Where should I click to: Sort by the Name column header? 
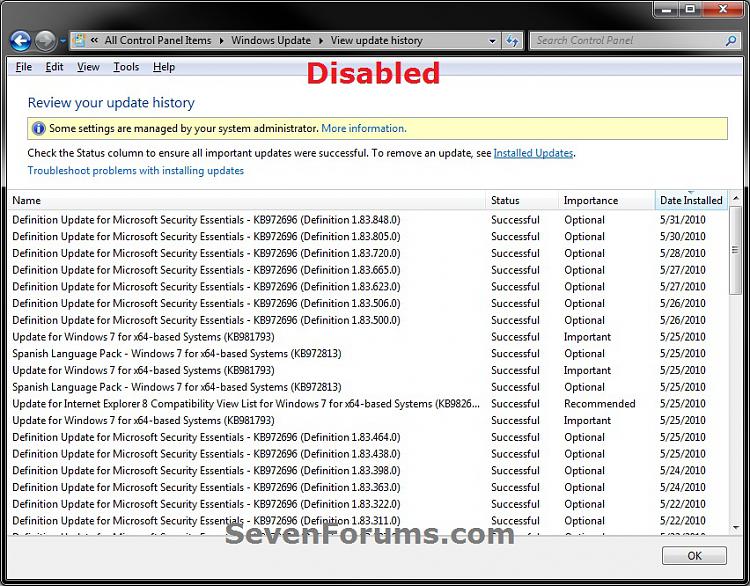click(247, 200)
